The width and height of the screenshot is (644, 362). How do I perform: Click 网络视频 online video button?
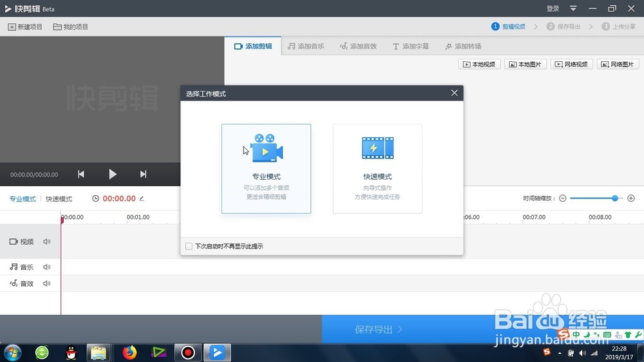click(571, 64)
